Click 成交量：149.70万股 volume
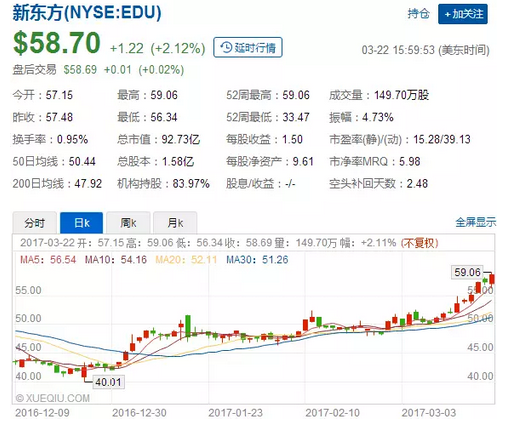This screenshot has height=425, width=510. pos(379,95)
